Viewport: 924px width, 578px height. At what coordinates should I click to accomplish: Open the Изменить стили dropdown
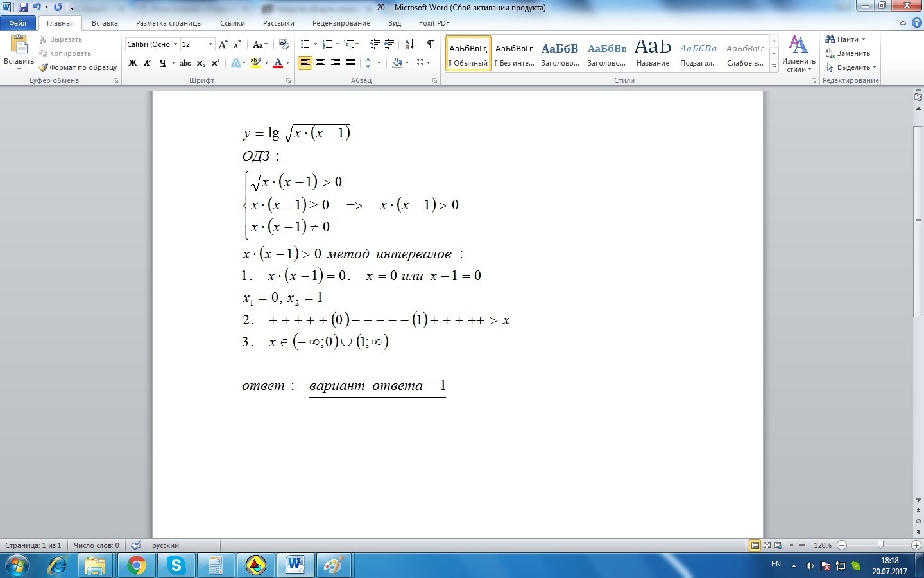pyautogui.click(x=799, y=54)
